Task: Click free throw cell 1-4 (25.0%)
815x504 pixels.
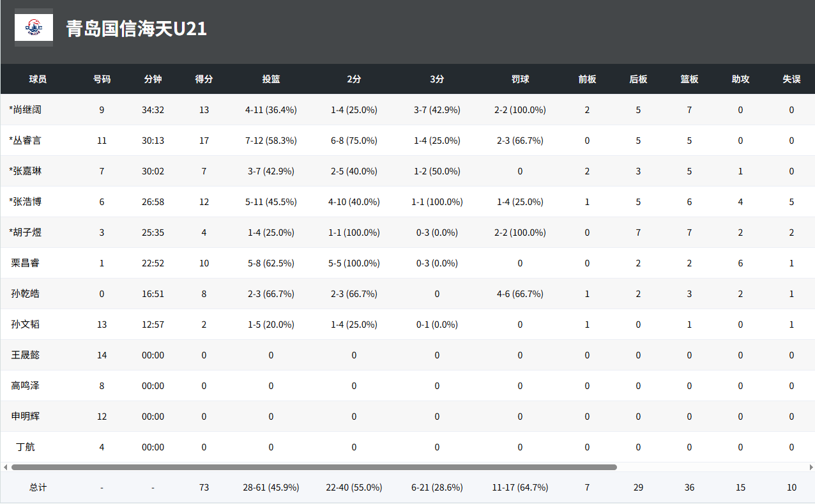Action: [520, 202]
